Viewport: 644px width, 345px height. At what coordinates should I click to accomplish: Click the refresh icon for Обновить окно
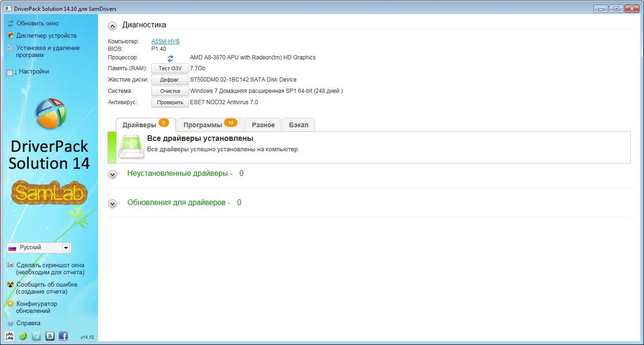click(x=10, y=23)
